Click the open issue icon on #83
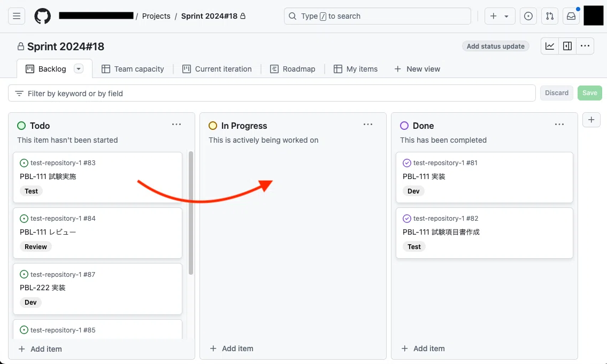 (x=24, y=163)
